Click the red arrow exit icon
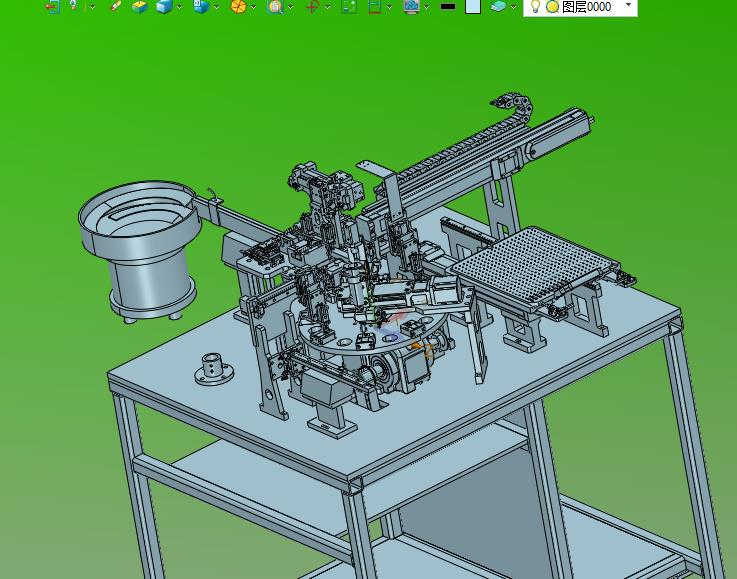 pyautogui.click(x=53, y=6)
